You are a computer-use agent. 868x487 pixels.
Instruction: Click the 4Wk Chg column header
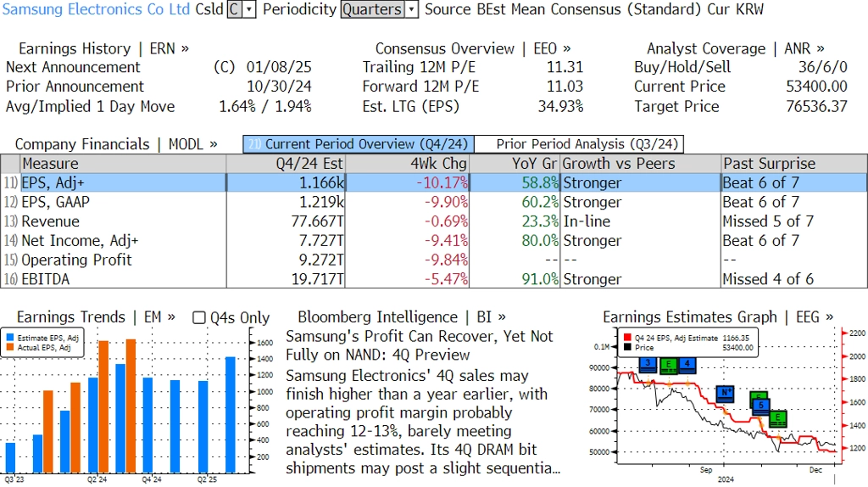[x=407, y=164]
